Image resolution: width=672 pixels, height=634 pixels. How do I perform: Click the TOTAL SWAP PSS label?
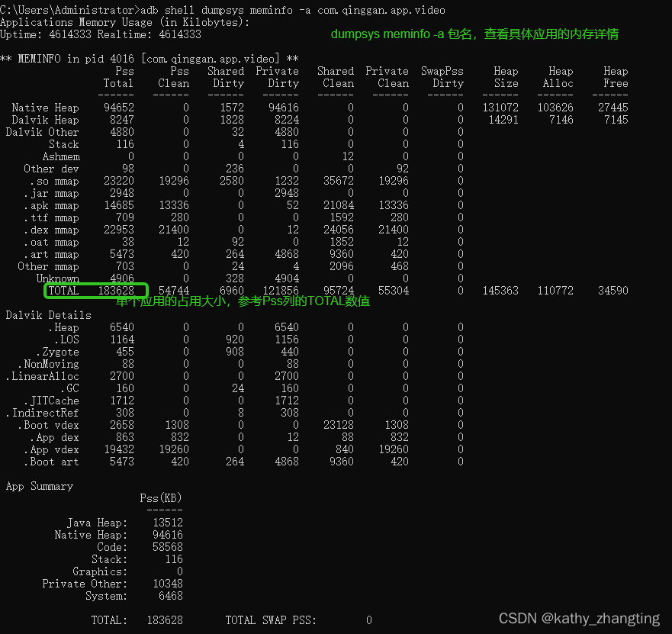click(272, 620)
